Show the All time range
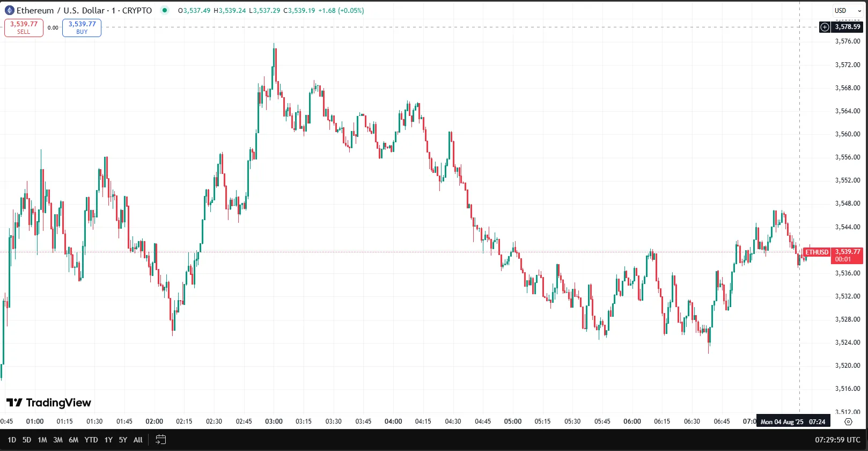This screenshot has width=868, height=451. click(138, 440)
